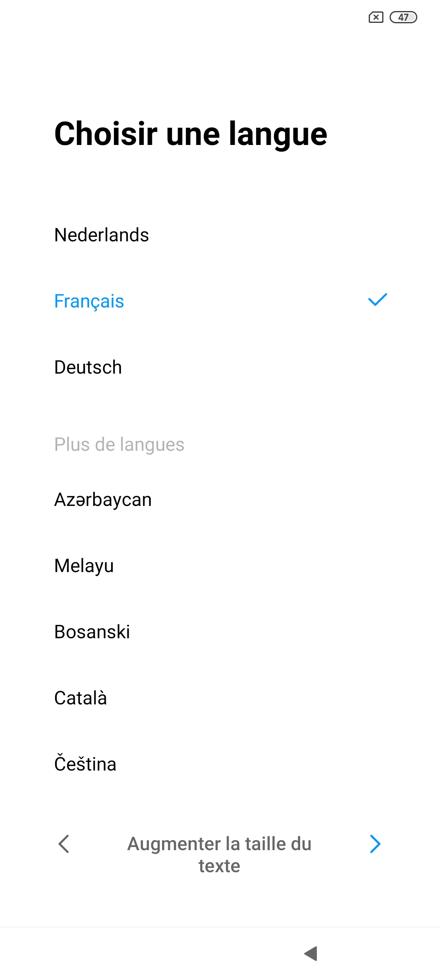Viewport: 441px width, 980px height.
Task: Click the gray previous chevron arrow
Action: click(x=64, y=844)
